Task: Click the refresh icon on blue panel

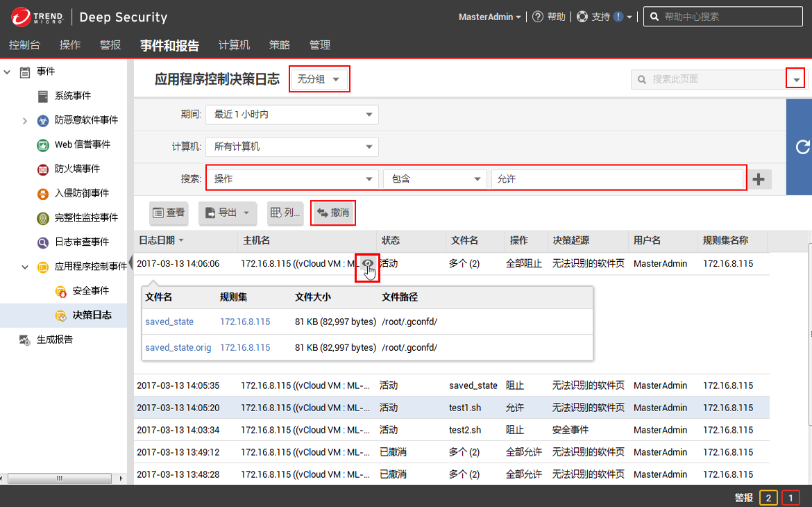Action: click(x=802, y=147)
